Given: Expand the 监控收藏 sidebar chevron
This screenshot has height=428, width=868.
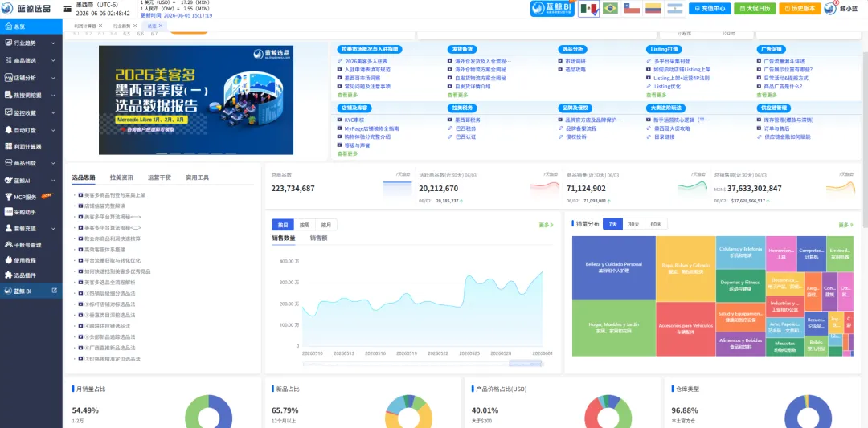Looking at the screenshot, I should coord(53,112).
